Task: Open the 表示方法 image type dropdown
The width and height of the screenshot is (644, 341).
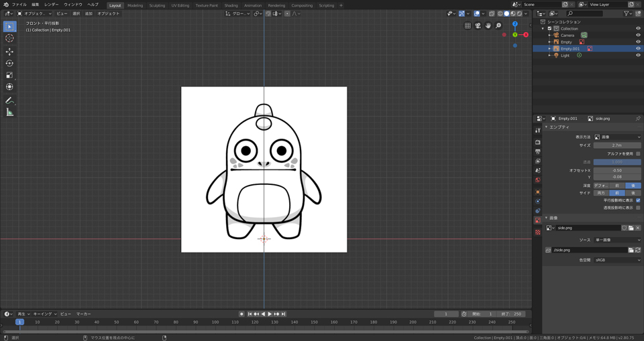Action: (617, 137)
